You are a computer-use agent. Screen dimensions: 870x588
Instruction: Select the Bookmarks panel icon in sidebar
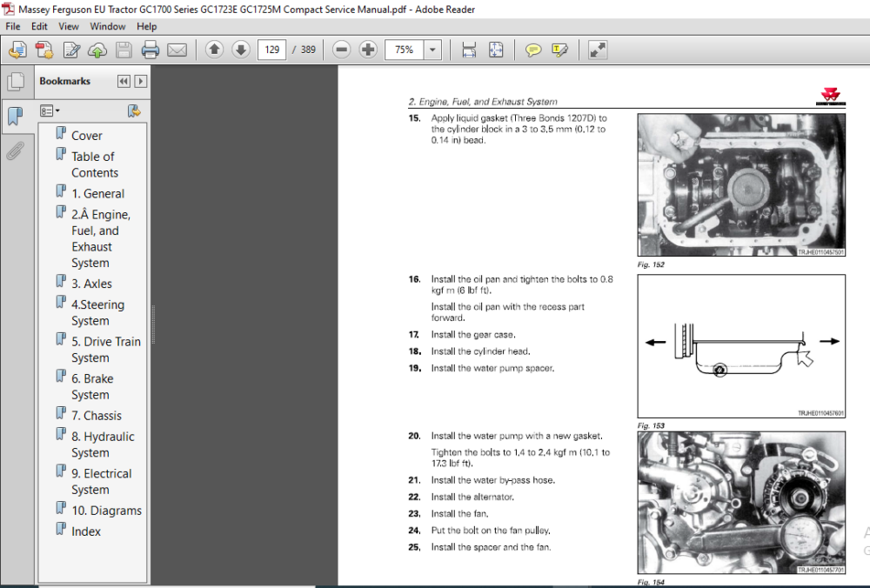point(16,117)
